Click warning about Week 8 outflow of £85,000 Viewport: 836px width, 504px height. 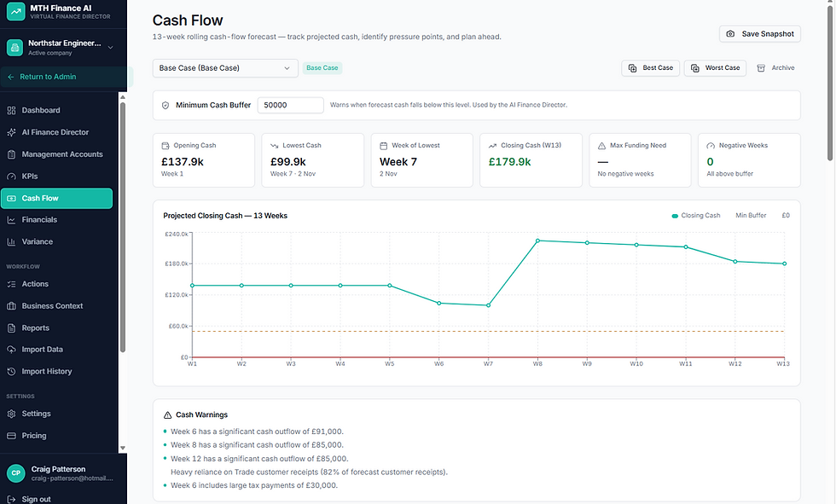click(x=257, y=445)
